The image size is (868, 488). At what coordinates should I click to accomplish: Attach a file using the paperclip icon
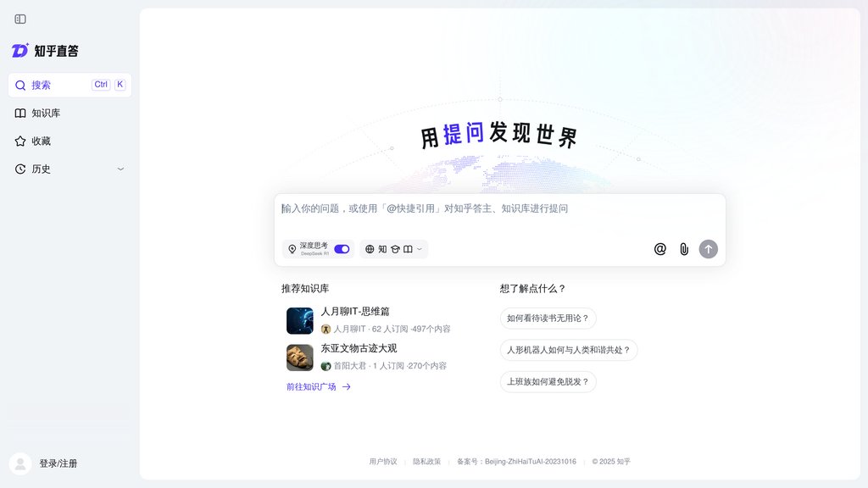coord(684,248)
